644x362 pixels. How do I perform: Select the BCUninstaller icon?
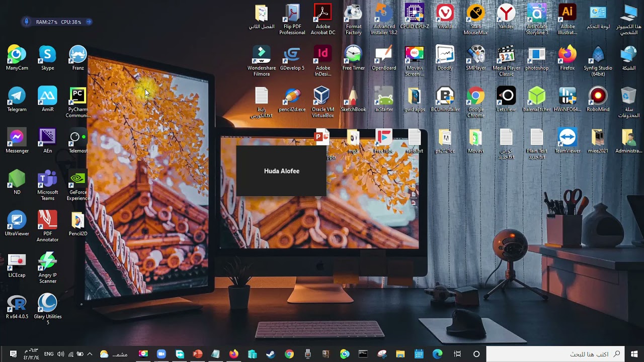[445, 99]
